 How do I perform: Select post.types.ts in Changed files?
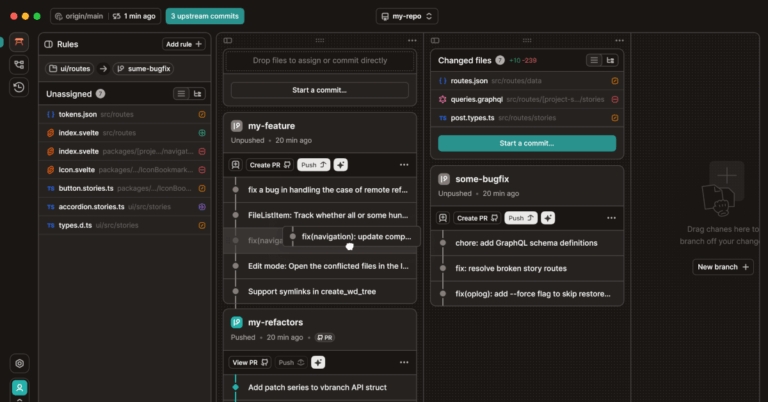click(x=527, y=118)
